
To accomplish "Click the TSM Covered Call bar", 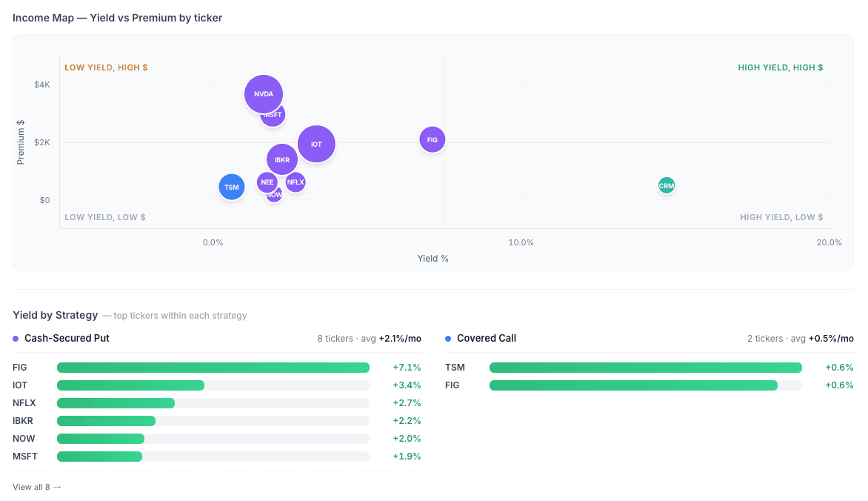I will pyautogui.click(x=646, y=368).
